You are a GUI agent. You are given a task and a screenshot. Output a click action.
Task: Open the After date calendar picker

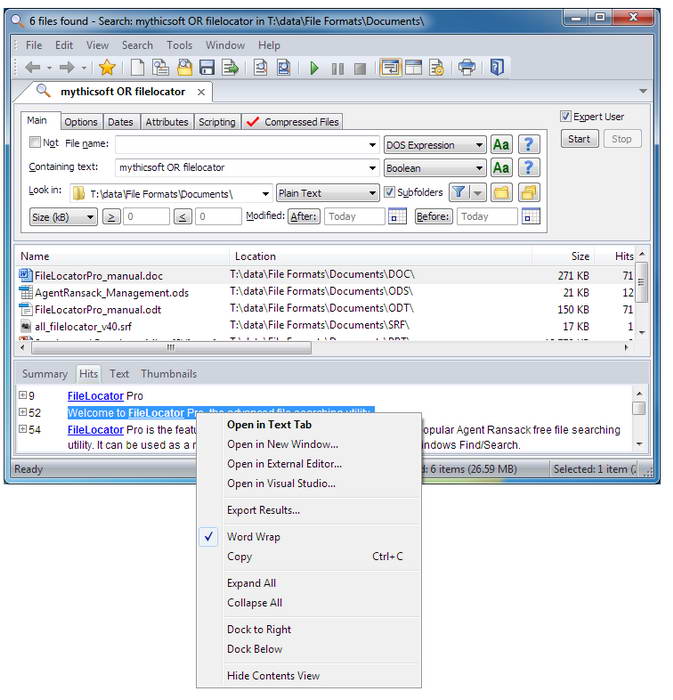point(397,217)
